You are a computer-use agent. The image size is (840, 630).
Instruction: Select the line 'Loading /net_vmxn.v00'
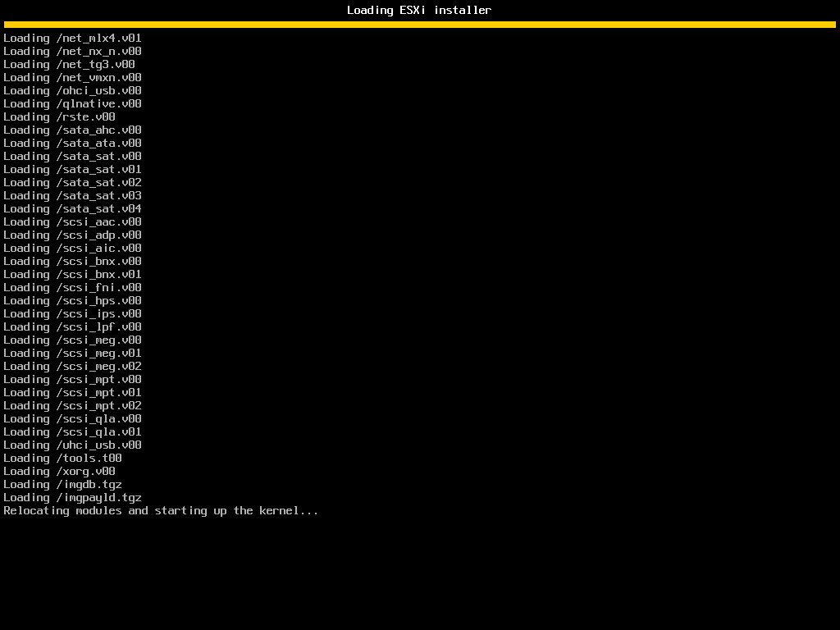point(72,78)
